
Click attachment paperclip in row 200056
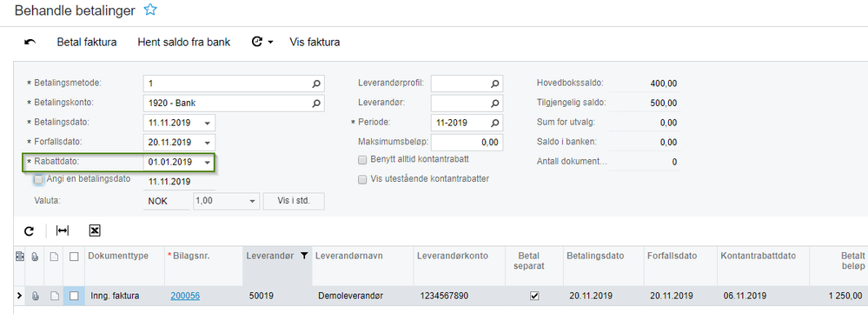[35, 297]
